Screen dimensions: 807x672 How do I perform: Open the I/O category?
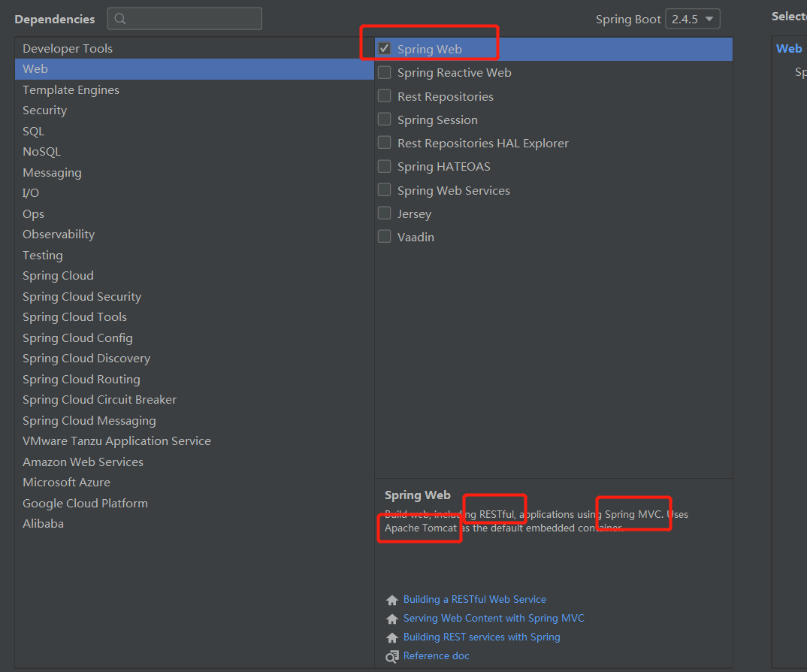pos(195,193)
